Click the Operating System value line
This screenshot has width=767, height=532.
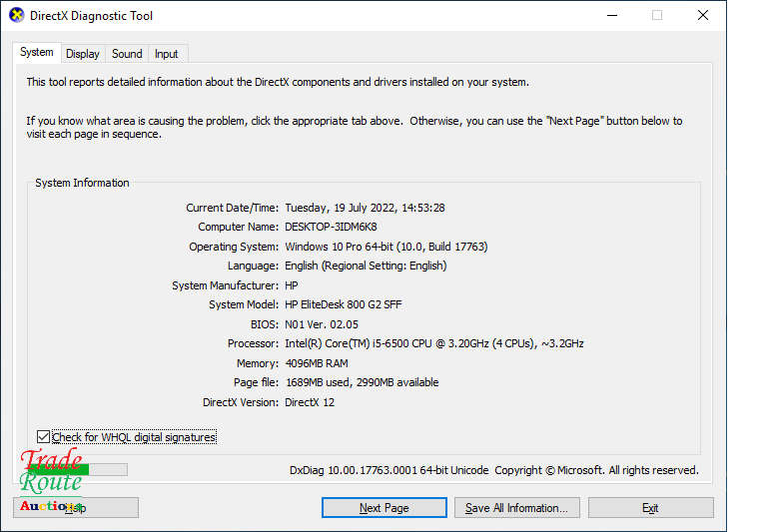tap(385, 247)
